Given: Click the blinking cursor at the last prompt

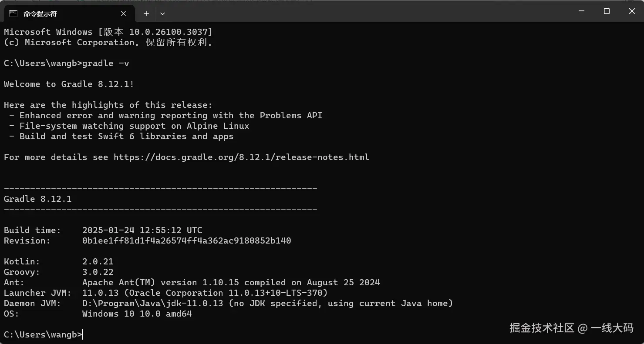Looking at the screenshot, I should click(x=83, y=334).
